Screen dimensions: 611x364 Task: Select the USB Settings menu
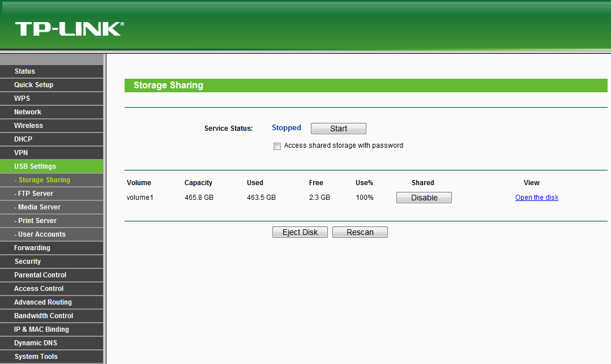52,166
